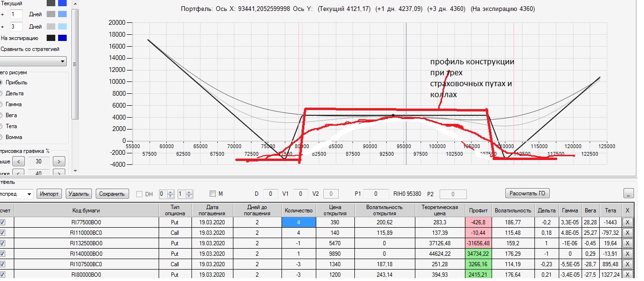Viewport: 644px width, 281px height.
Task: Sort by the Код бумаги column header
Action: click(86, 210)
